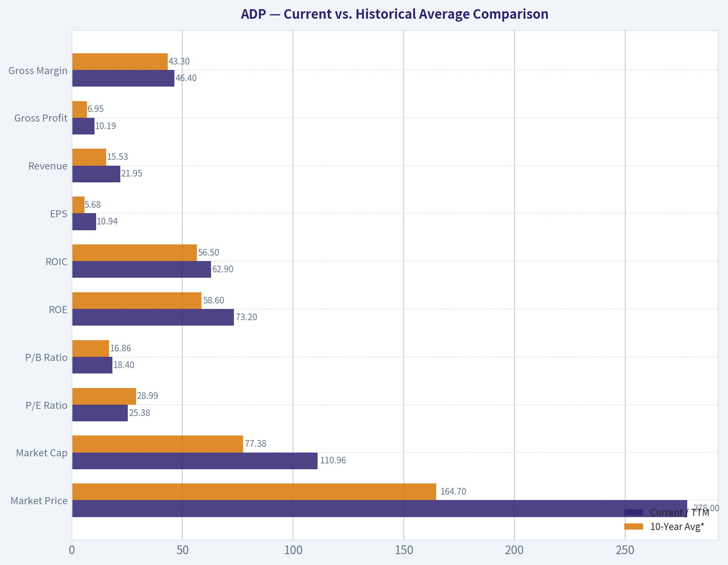
Task: Click the purple EPS bar labeled 10.94
Action: click(x=84, y=222)
